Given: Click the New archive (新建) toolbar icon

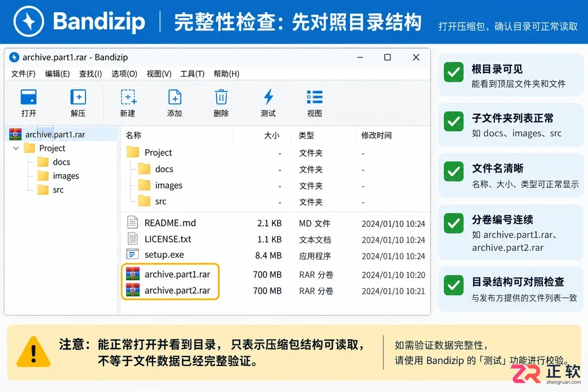Looking at the screenshot, I should 128,97.
